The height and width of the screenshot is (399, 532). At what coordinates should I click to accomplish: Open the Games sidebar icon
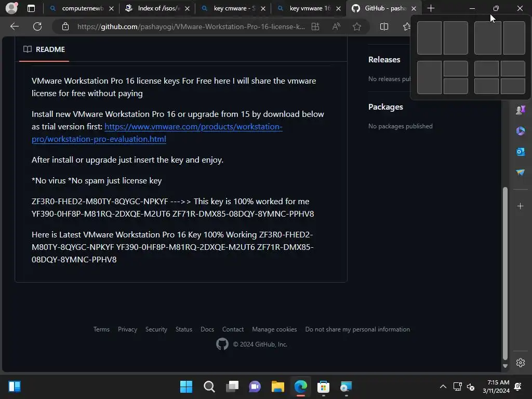tap(520, 110)
